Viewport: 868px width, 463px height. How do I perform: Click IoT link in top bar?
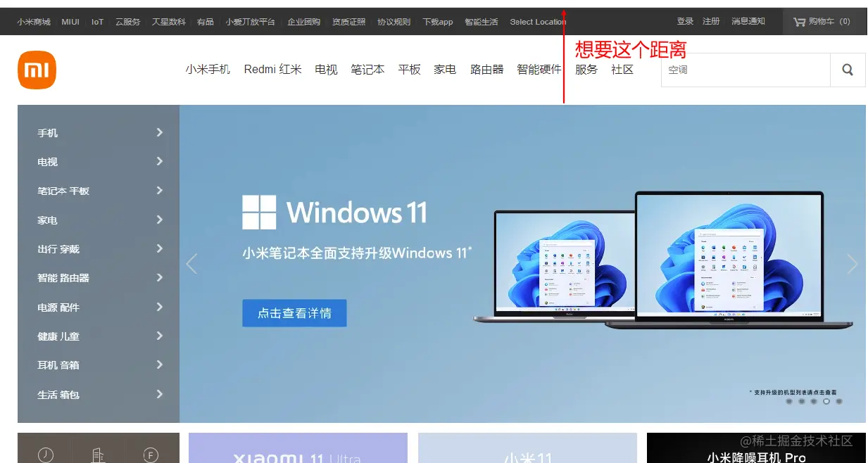coord(97,22)
